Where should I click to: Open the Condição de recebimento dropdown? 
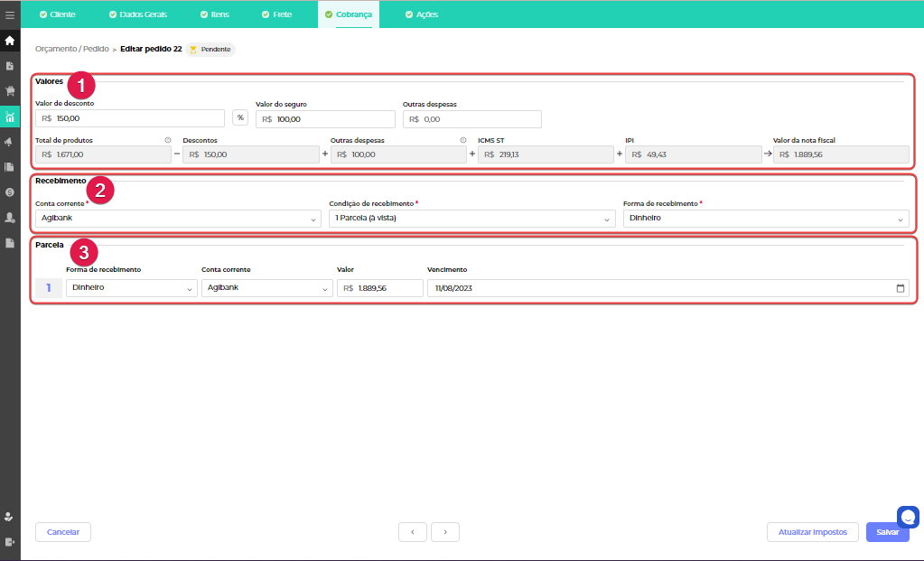(471, 219)
